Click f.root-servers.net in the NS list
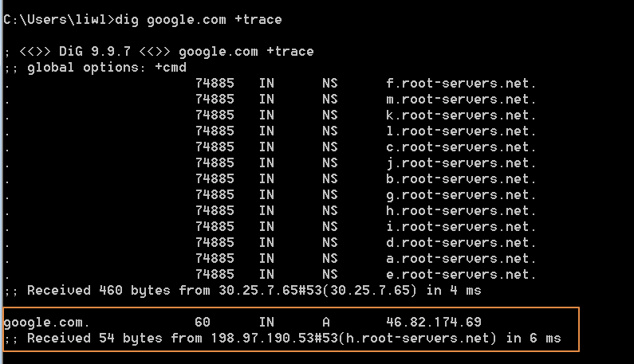The width and height of the screenshot is (634, 364). pos(461,83)
